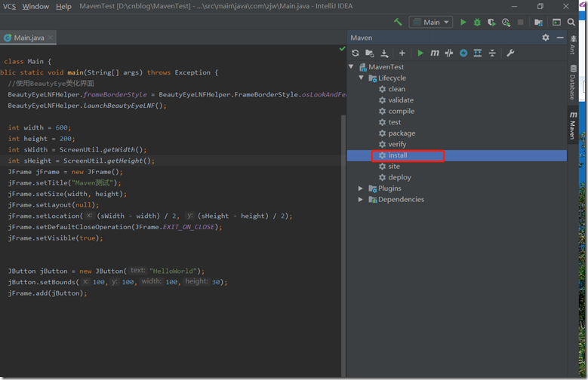Click the Expand All icon in the Maven toolbar
Screen dimensions: 588x380
[478, 54]
